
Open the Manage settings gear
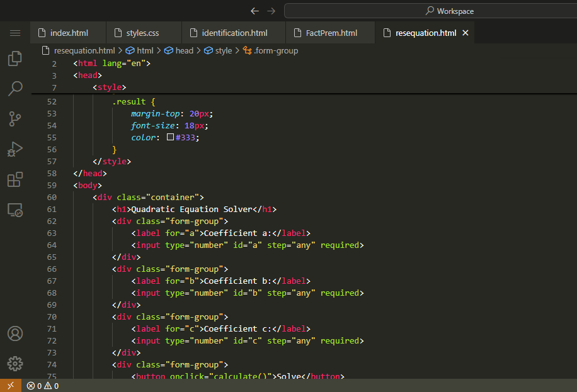[15, 363]
